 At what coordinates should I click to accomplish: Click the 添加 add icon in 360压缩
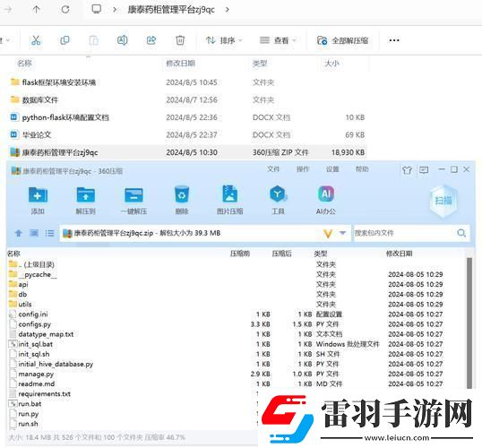(x=38, y=200)
